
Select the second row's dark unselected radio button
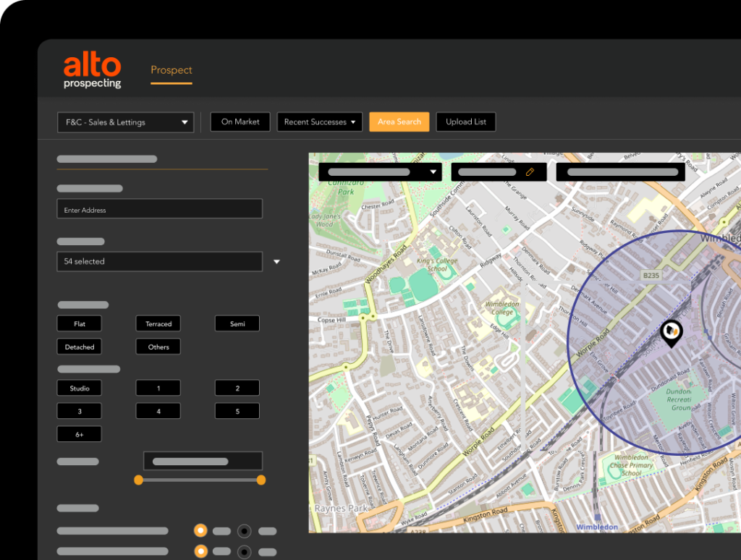tap(245, 551)
